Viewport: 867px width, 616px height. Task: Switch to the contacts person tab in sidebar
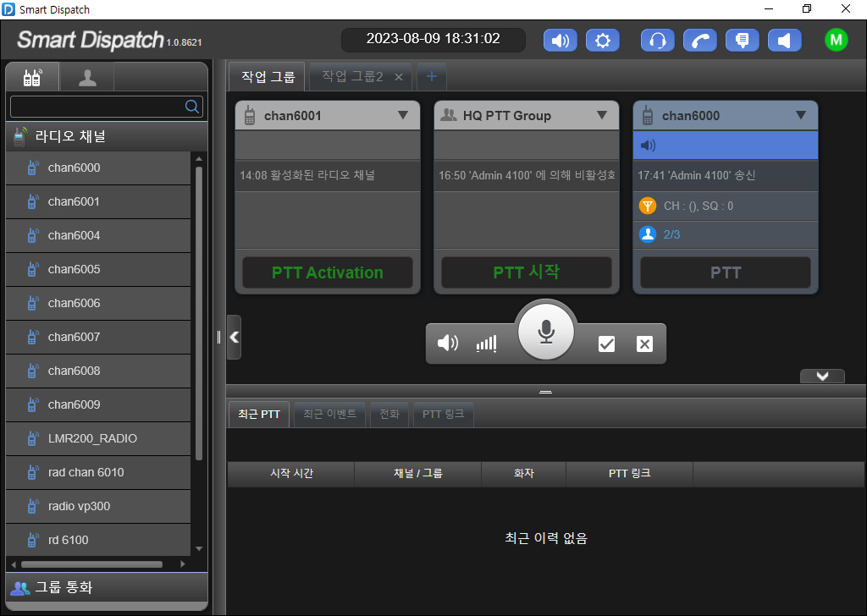coord(87,78)
